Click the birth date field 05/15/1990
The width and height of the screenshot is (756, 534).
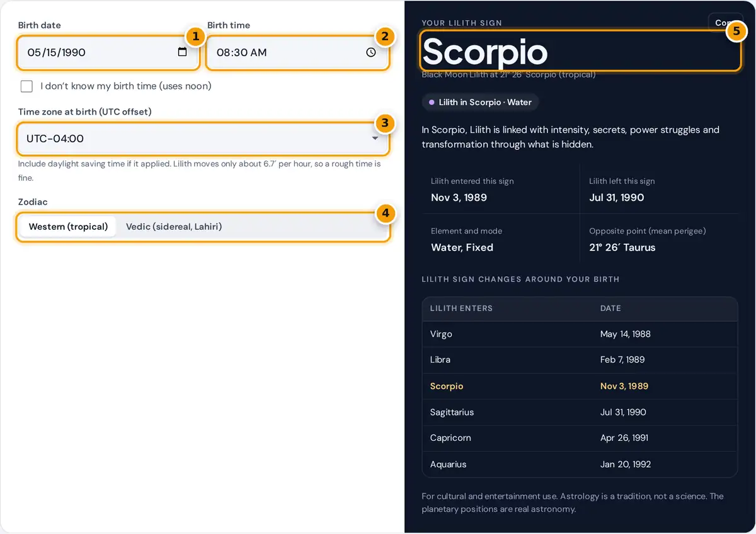coord(108,52)
